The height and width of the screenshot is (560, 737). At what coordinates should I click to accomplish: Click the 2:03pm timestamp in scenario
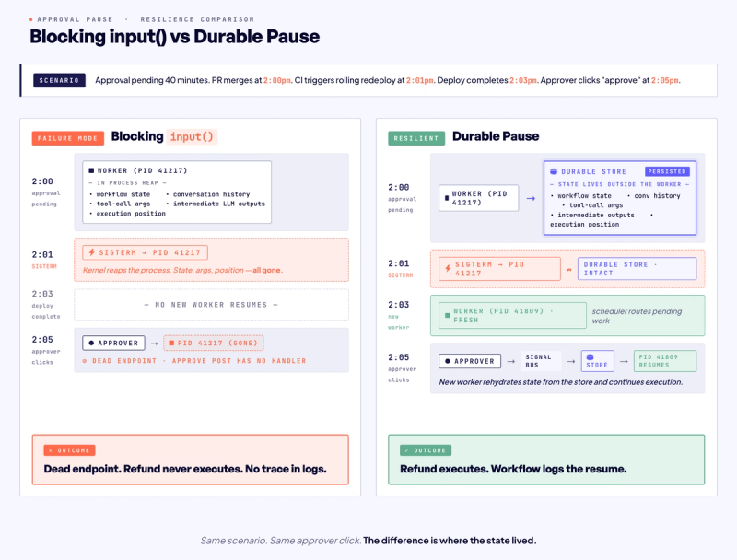[523, 81]
